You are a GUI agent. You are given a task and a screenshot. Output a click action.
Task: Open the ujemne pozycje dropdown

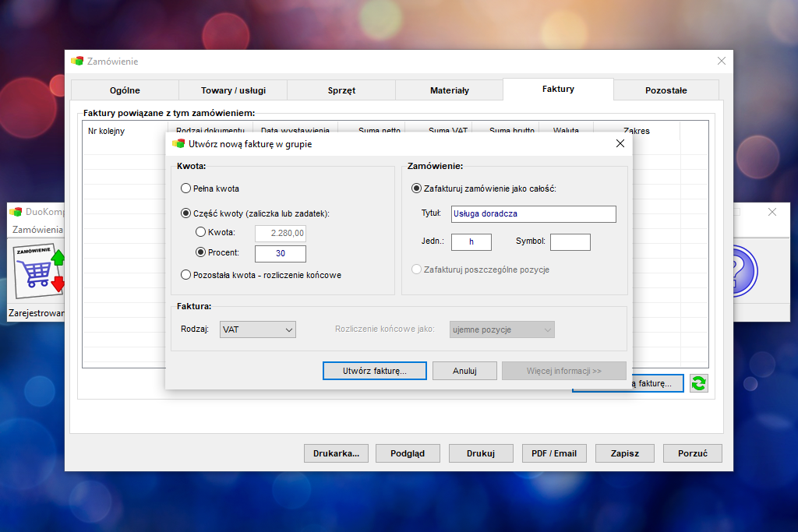pyautogui.click(x=502, y=329)
